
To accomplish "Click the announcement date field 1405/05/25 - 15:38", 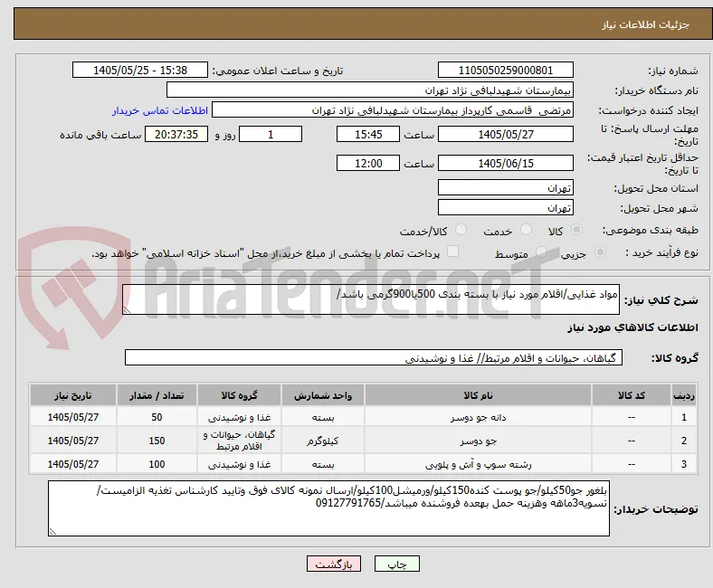I will (140, 70).
